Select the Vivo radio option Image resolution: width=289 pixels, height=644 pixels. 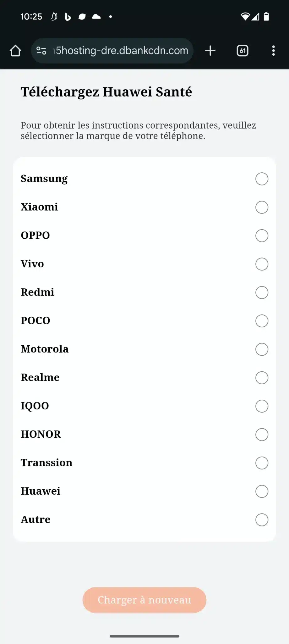262,264
